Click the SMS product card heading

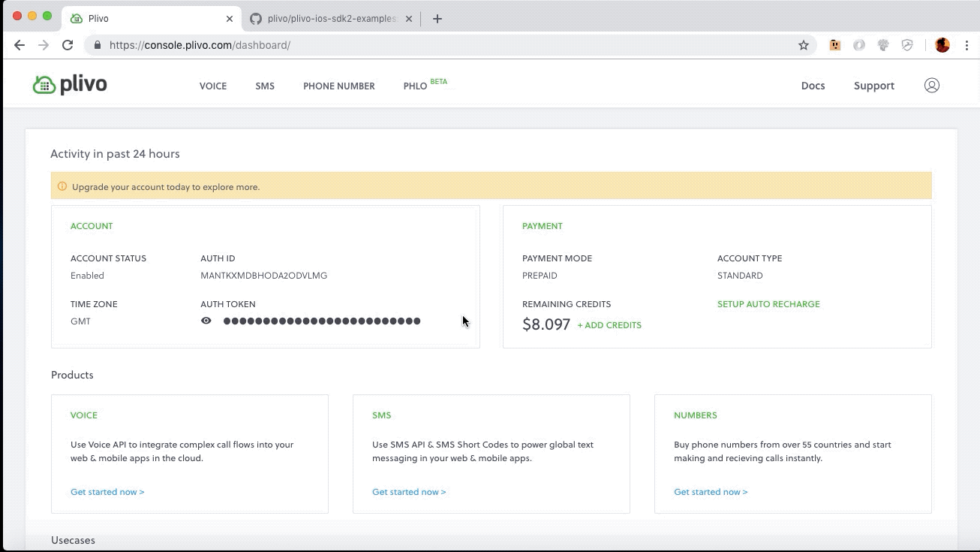[382, 415]
